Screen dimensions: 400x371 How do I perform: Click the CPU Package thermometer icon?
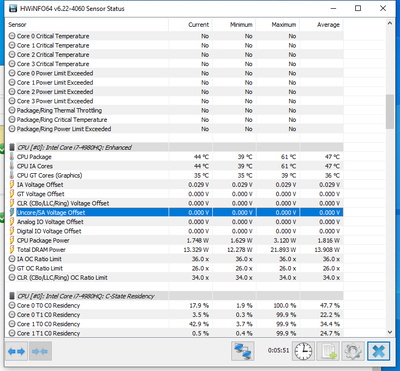(x=12, y=157)
